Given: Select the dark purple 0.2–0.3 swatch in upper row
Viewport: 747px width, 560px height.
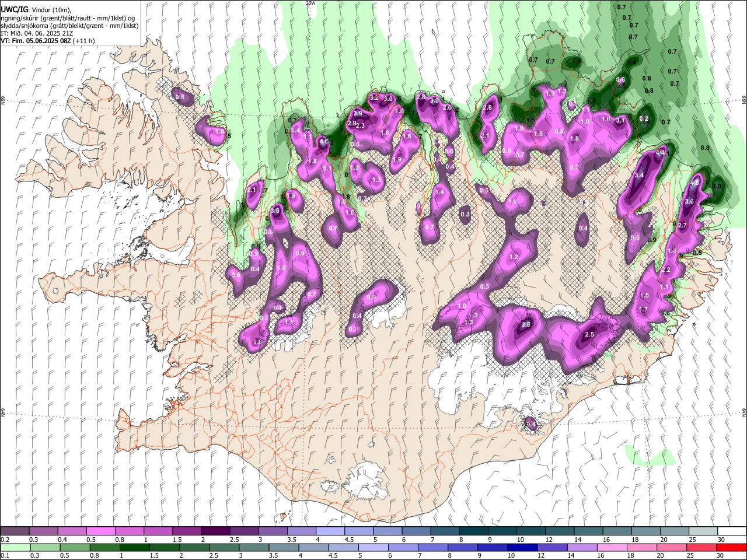Looking at the screenshot, I should click(x=15, y=531).
